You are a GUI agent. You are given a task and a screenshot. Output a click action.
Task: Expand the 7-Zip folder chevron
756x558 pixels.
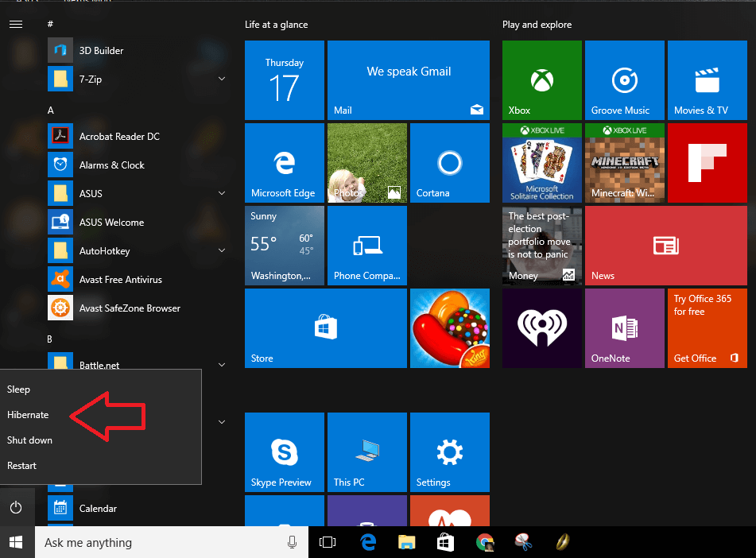click(222, 79)
